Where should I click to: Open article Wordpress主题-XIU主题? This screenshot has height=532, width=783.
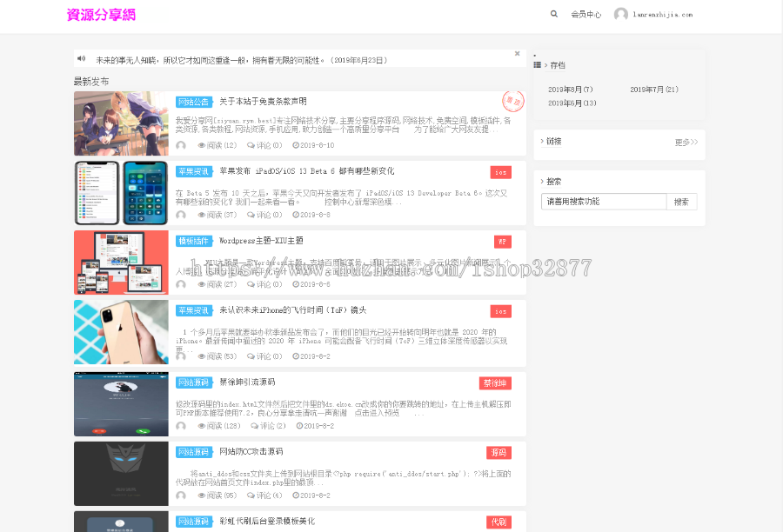[261, 240]
